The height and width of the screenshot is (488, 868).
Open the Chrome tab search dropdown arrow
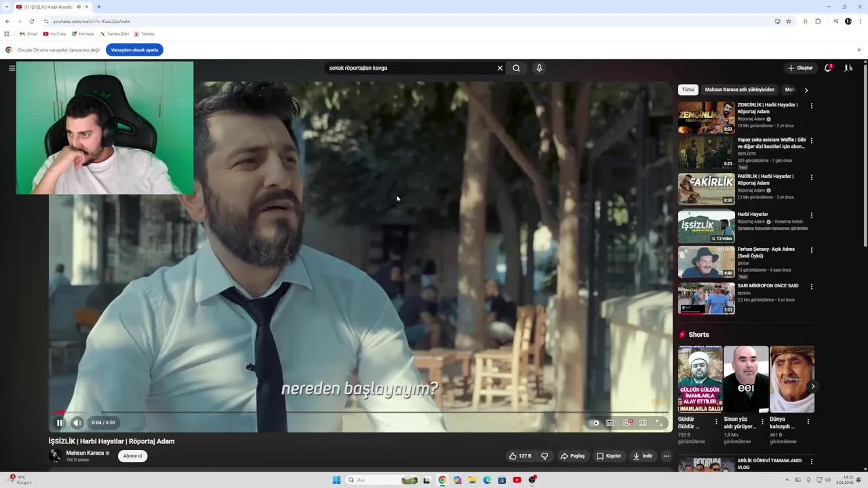(x=7, y=7)
